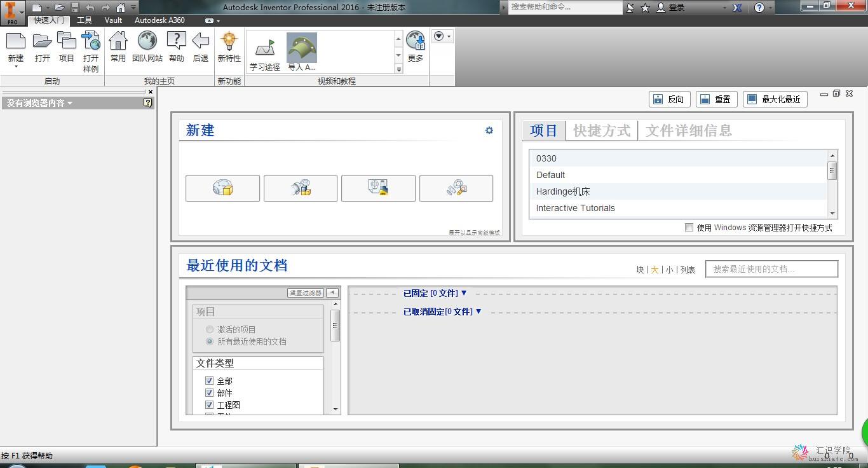The image size is (868, 468).
Task: Switch to the 工具 ribbon tab
Action: pyautogui.click(x=85, y=20)
